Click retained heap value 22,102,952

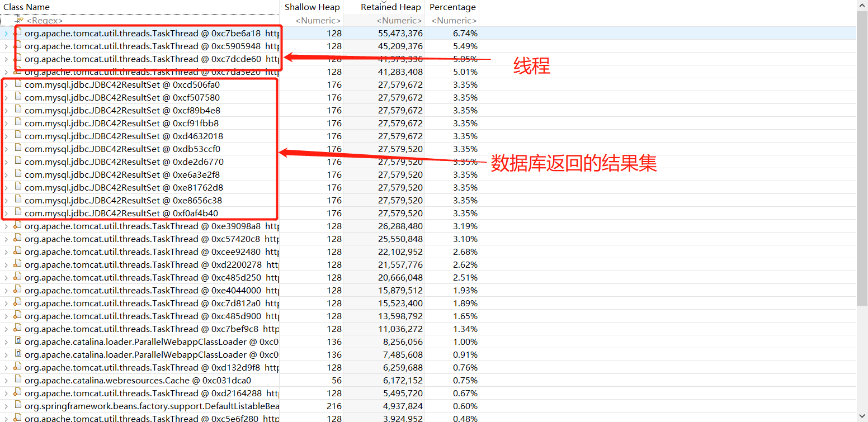coord(400,252)
